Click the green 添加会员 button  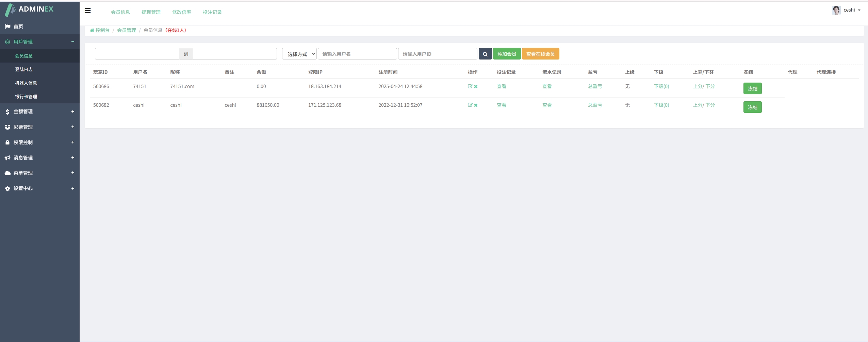507,54
